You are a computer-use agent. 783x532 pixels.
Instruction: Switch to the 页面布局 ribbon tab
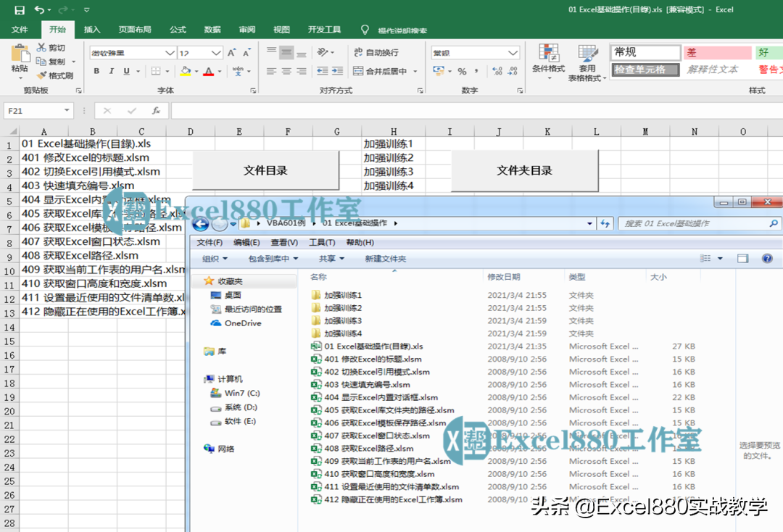[135, 30]
